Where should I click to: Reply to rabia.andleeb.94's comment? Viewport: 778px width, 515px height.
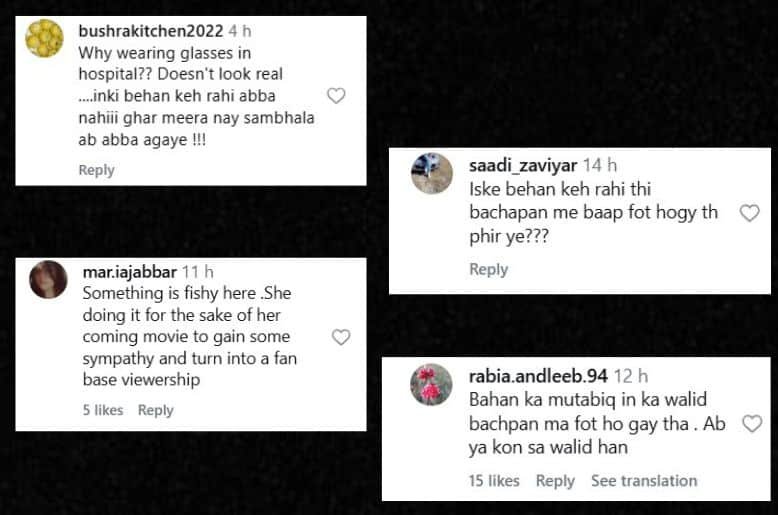(555, 481)
